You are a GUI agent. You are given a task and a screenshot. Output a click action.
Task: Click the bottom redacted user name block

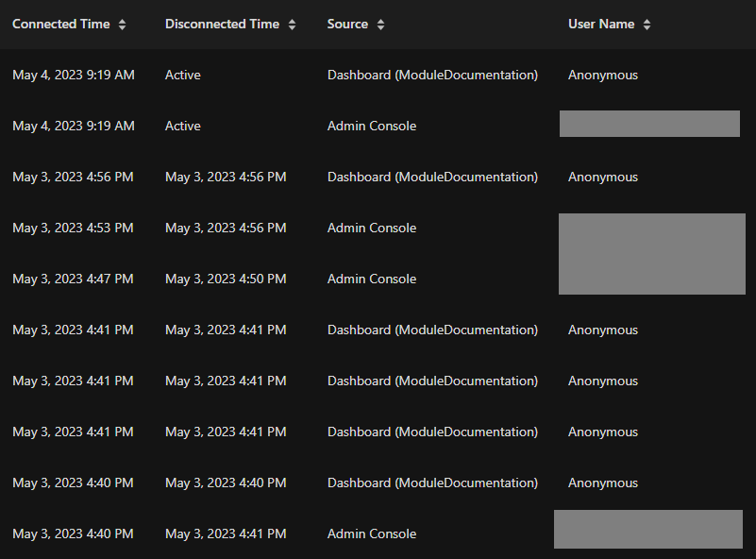click(648, 529)
